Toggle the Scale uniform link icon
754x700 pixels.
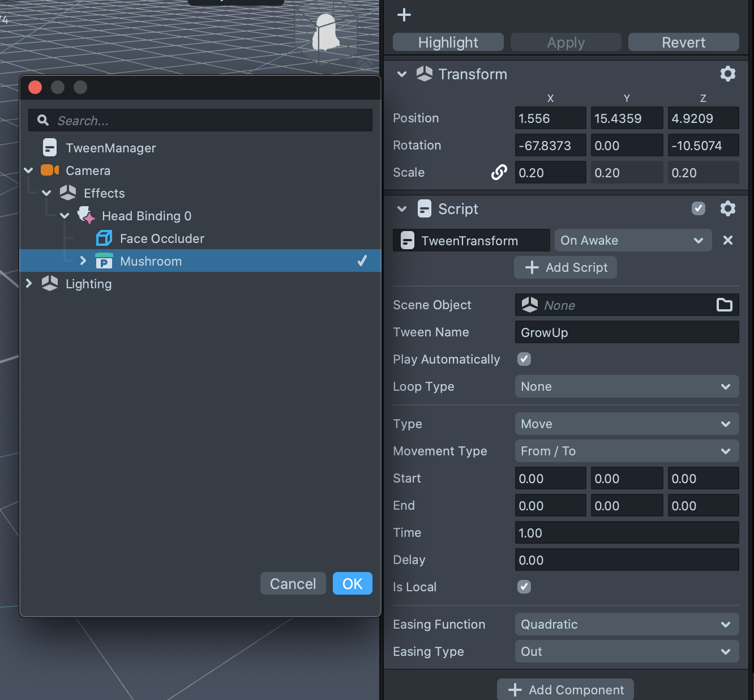[499, 172]
